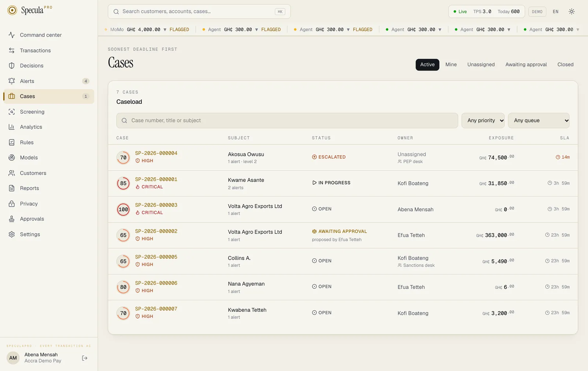The width and height of the screenshot is (588, 371).
Task: Focus the global search customers field
Action: click(x=199, y=11)
